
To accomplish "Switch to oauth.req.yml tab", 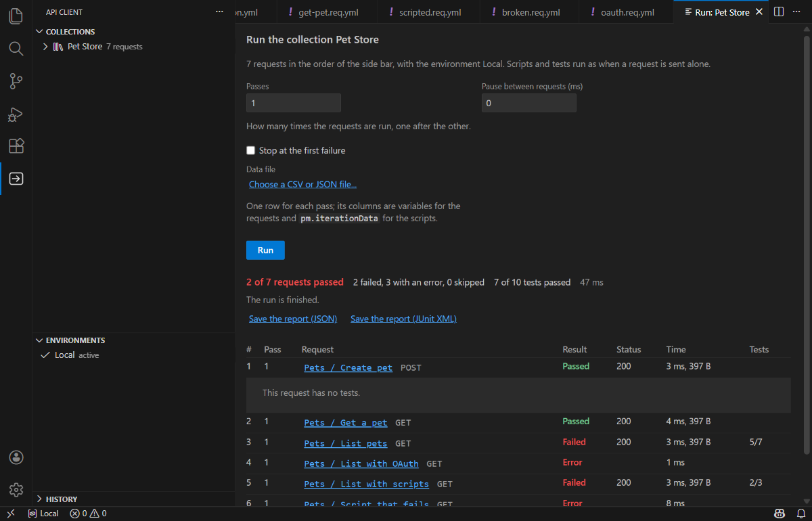I will [x=626, y=12].
